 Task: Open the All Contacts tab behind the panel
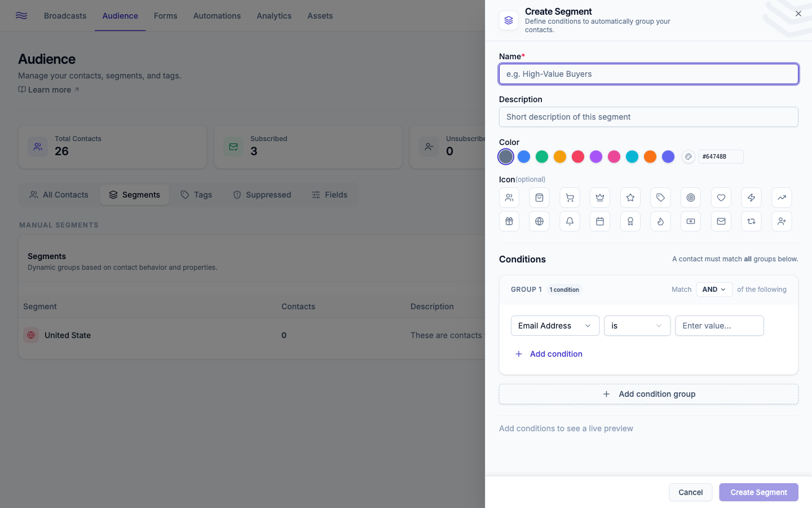point(59,195)
